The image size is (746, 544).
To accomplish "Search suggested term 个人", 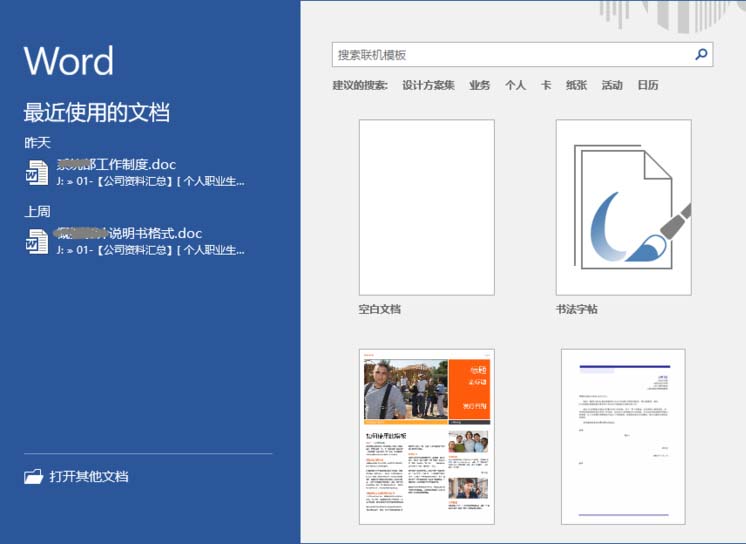I will click(515, 85).
